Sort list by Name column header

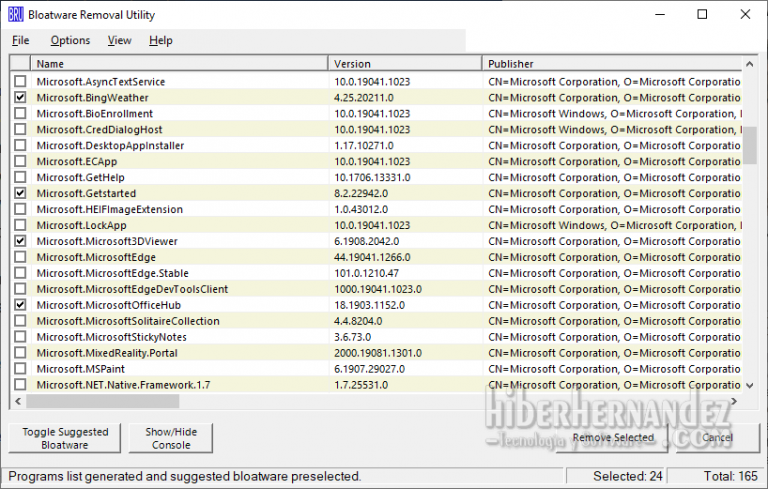[x=180, y=64]
